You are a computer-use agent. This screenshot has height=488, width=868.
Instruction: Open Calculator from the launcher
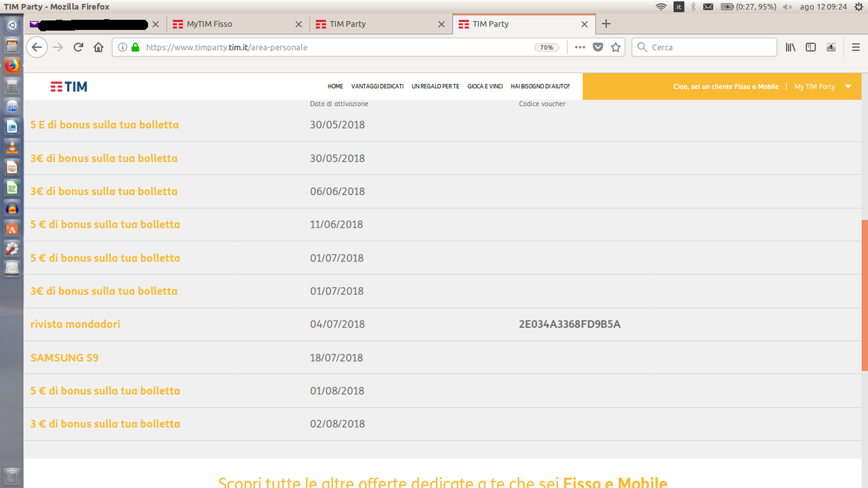click(12, 86)
